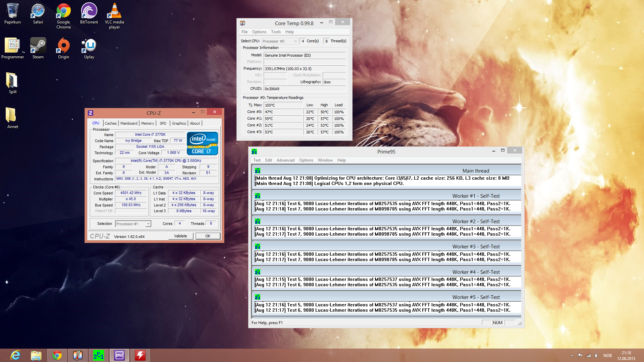
Task: Click the Worker #3 window icon
Action: (258, 246)
